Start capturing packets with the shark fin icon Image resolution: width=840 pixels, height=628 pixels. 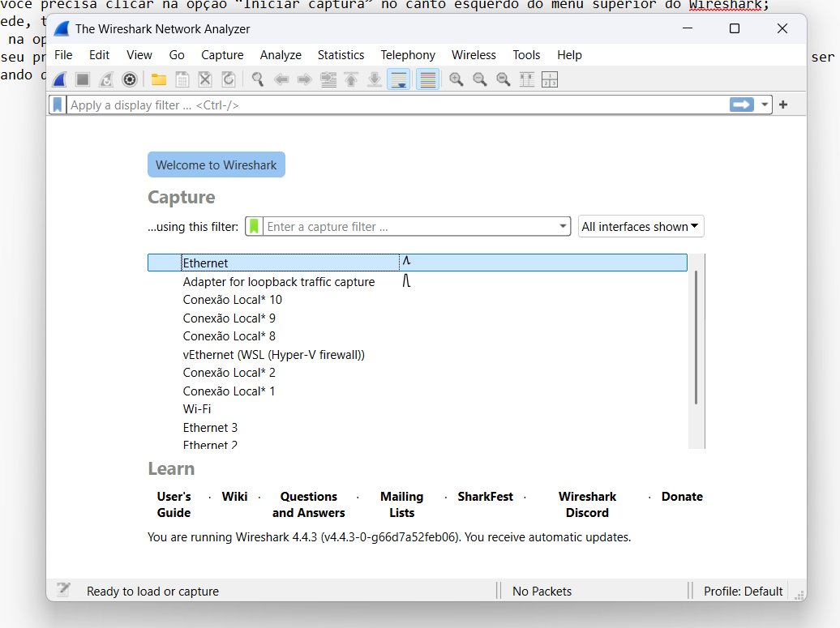[x=59, y=79]
